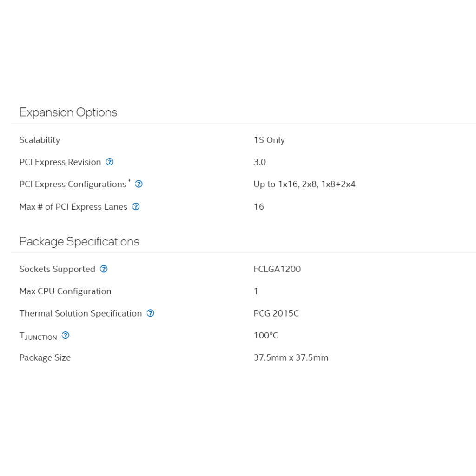The height and width of the screenshot is (476, 476).
Task: Click the PCI Express Revision label text
Action: point(60,162)
